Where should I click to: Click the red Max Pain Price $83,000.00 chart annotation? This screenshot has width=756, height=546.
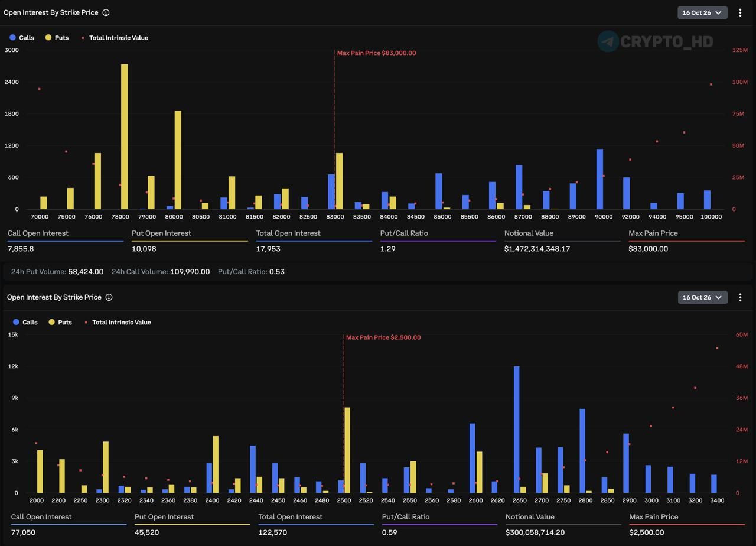coord(376,53)
